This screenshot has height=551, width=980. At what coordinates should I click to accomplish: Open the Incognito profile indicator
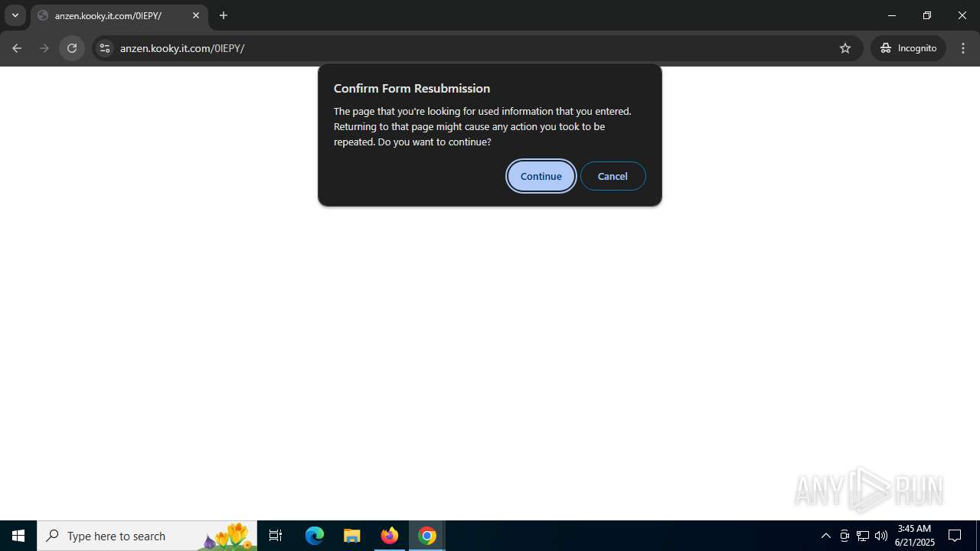[908, 48]
